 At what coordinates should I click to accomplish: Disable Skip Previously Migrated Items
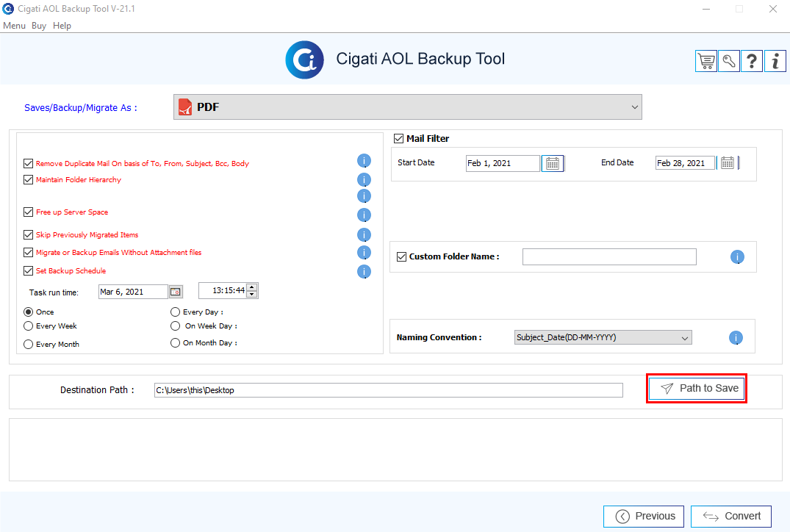[28, 234]
